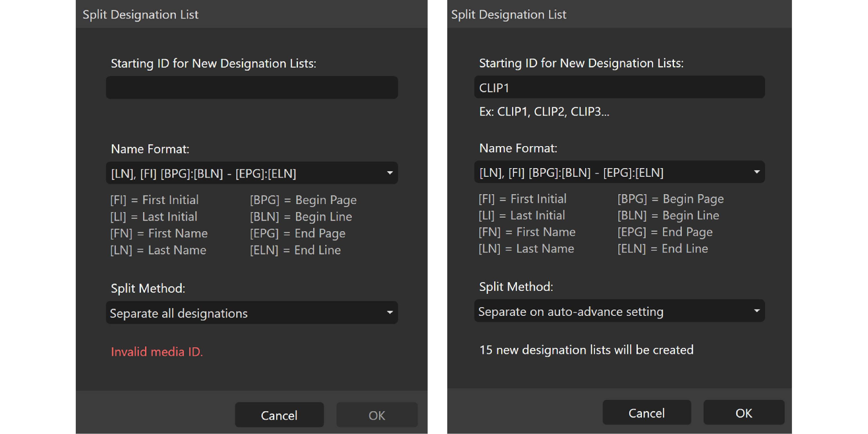Click the right dialog's 'Split Designation List' title bar
This screenshot has height=434, width=868.
[x=508, y=14]
